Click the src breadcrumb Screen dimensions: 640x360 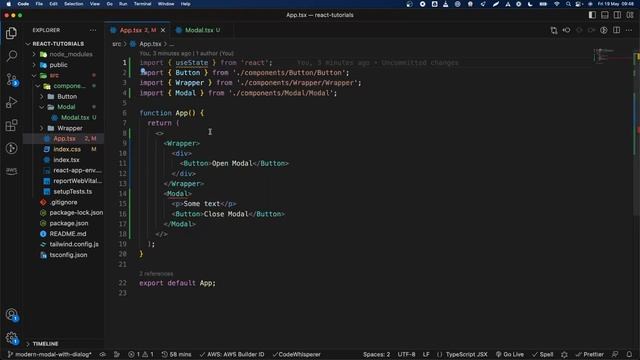pos(117,44)
